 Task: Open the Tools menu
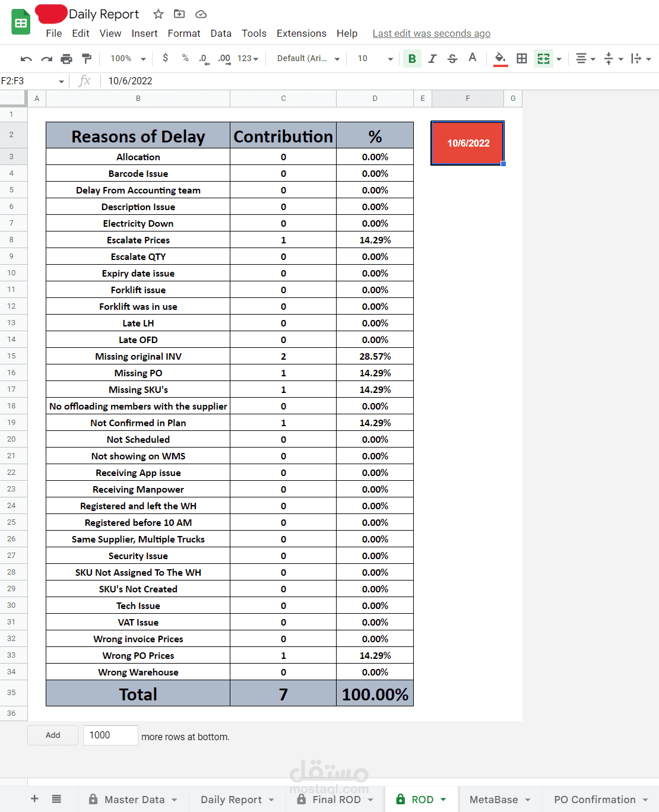tap(254, 34)
